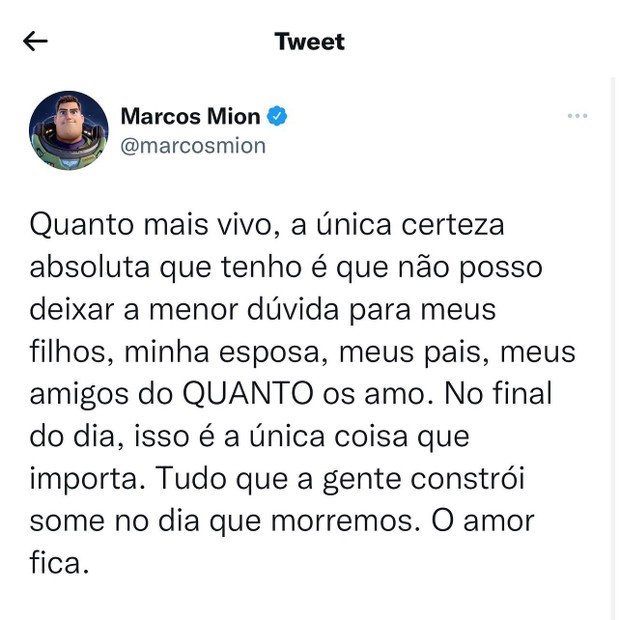Image resolution: width=620 pixels, height=620 pixels.
Task: Click the capitalized word "QUANTO" in the tweet
Action: tap(248, 394)
